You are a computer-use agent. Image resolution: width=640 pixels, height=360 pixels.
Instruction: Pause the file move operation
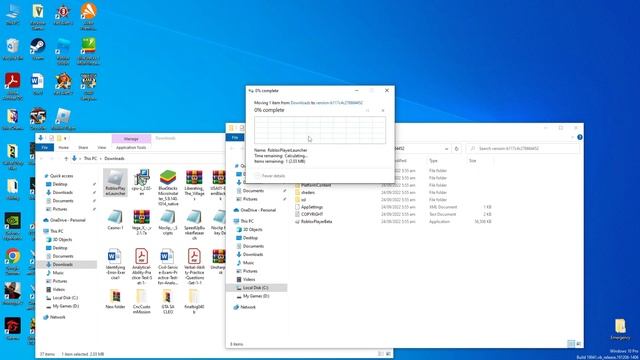tap(367, 111)
